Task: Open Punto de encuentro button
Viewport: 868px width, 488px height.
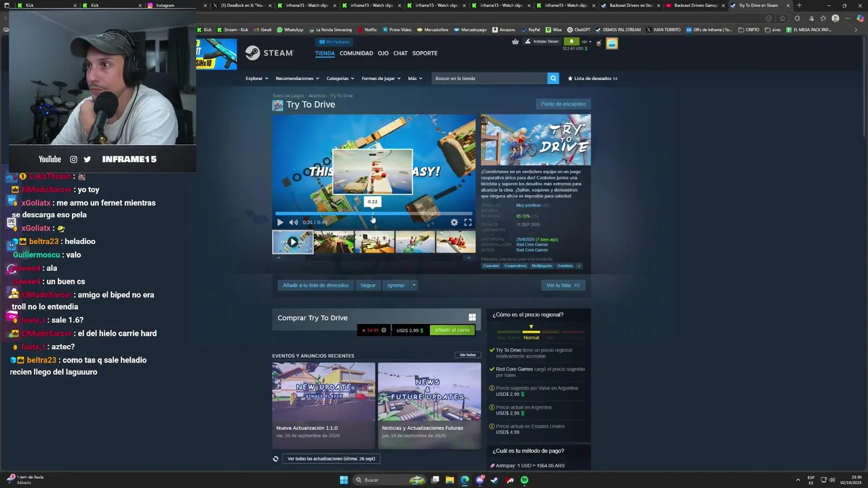Action: click(563, 104)
